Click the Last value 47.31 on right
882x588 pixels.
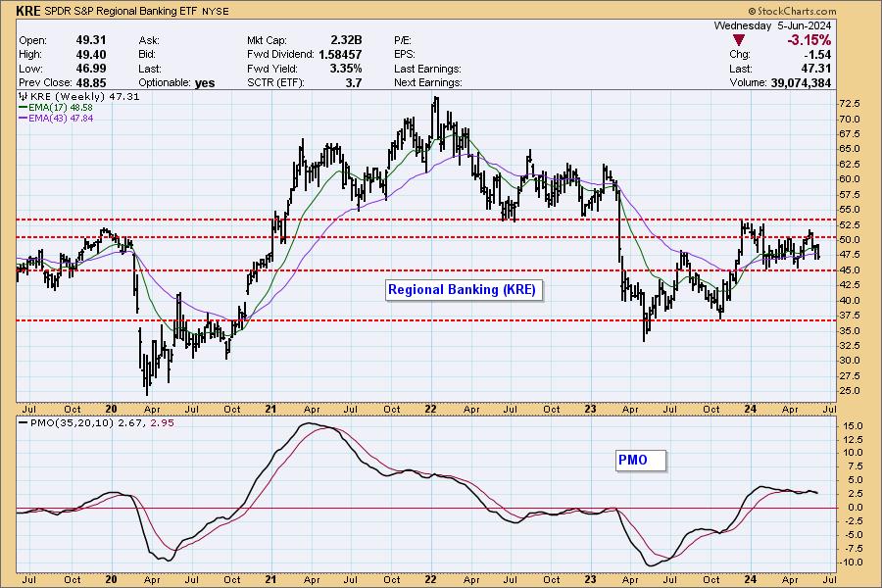click(x=816, y=68)
